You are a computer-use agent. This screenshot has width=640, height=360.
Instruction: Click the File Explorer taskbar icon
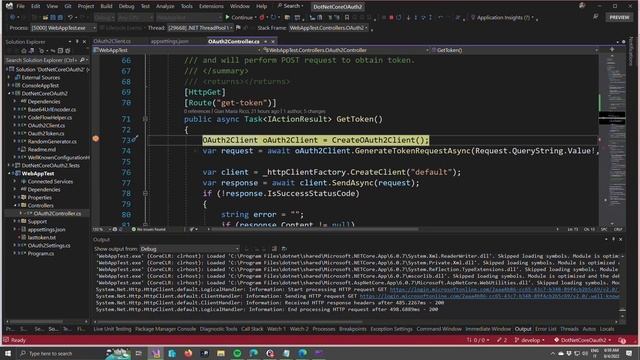221,353
